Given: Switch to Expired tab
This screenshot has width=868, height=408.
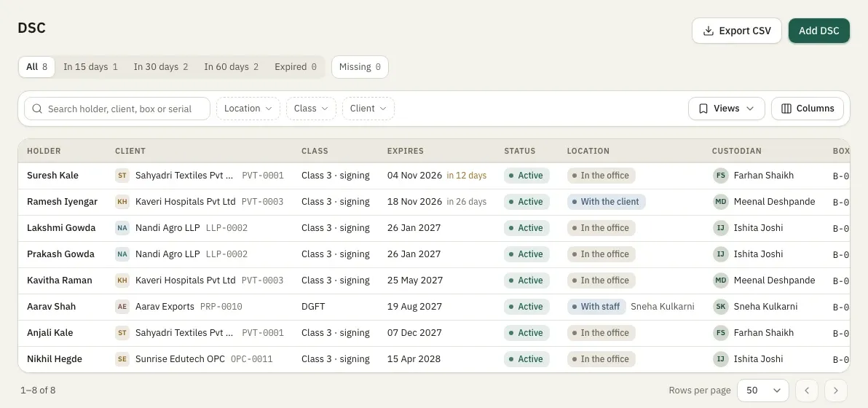Looking at the screenshot, I should 296,67.
